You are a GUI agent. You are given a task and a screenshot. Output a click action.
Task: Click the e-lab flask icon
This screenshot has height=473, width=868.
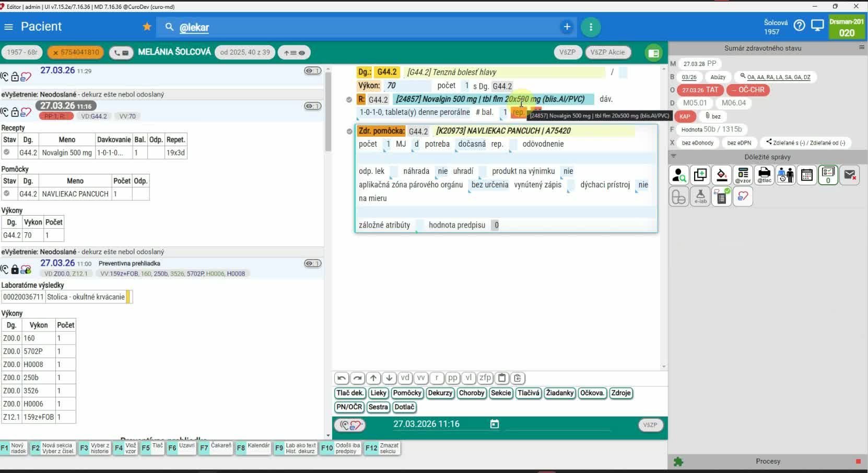(700, 197)
